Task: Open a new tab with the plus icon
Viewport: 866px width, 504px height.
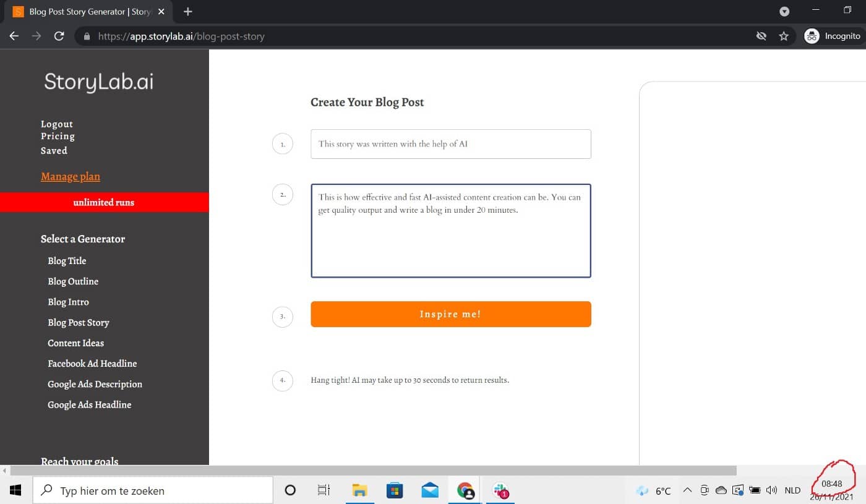Action: (188, 12)
